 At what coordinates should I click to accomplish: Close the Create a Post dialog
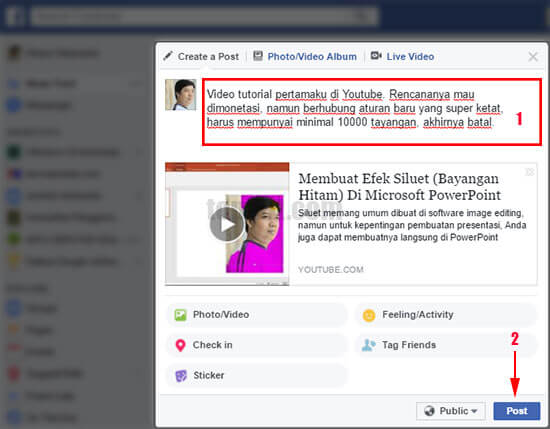pyautogui.click(x=533, y=56)
